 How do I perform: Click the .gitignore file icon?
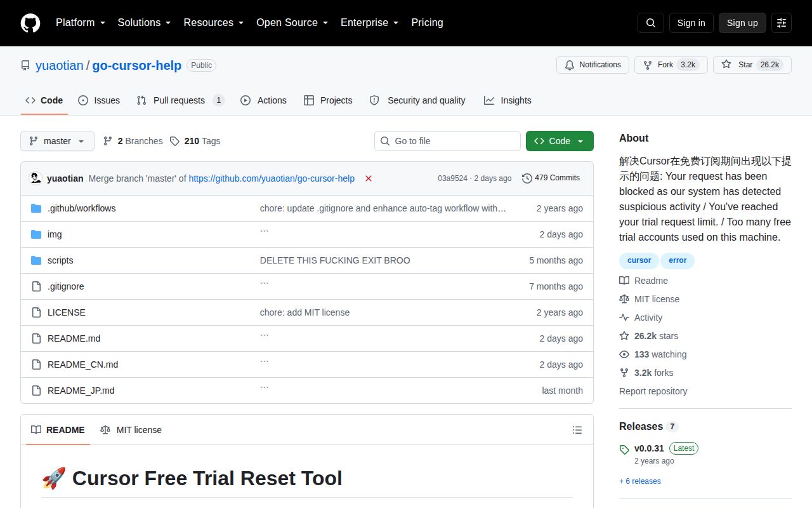[x=36, y=286]
